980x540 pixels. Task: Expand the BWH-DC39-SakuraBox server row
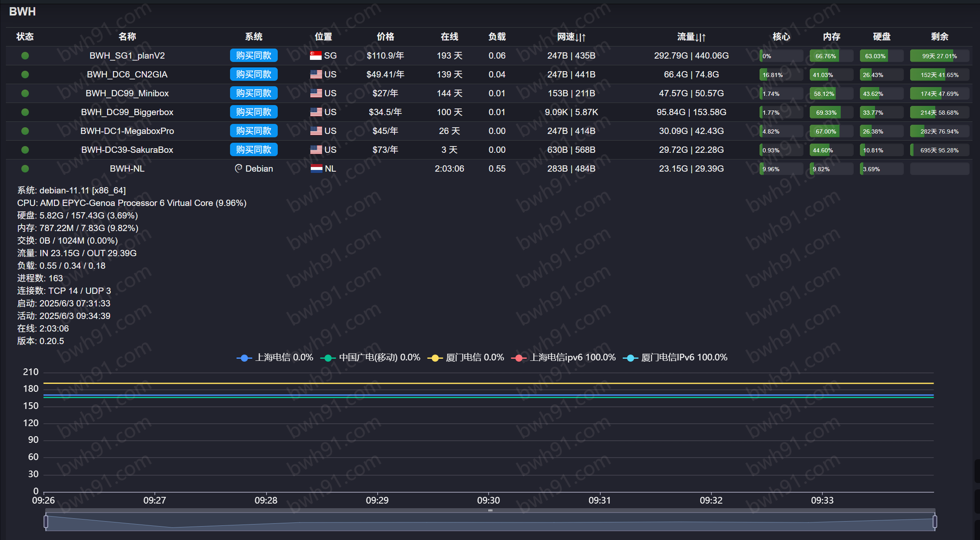point(489,150)
